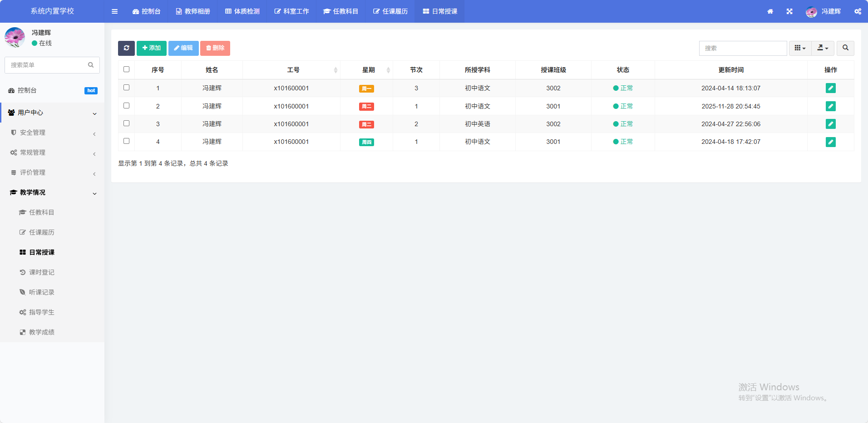Click the search magnifier button beside export
This screenshot has width=868, height=423.
tap(845, 48)
